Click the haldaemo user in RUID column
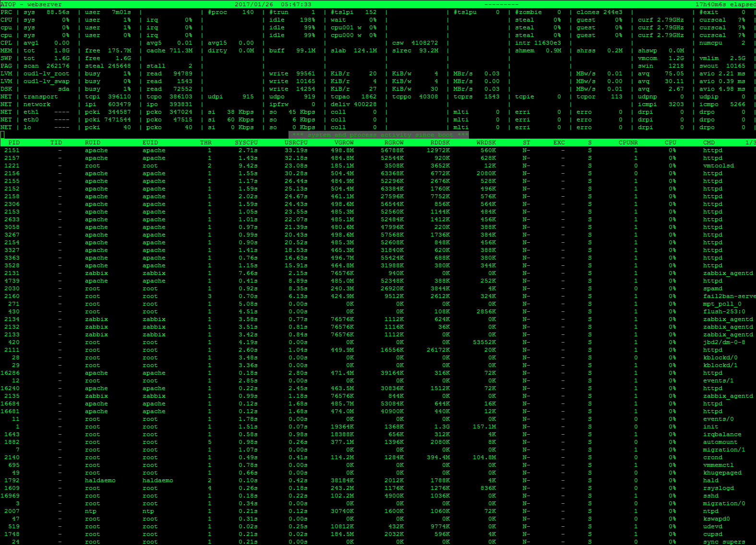The width and height of the screenshot is (756, 545). [x=100, y=480]
